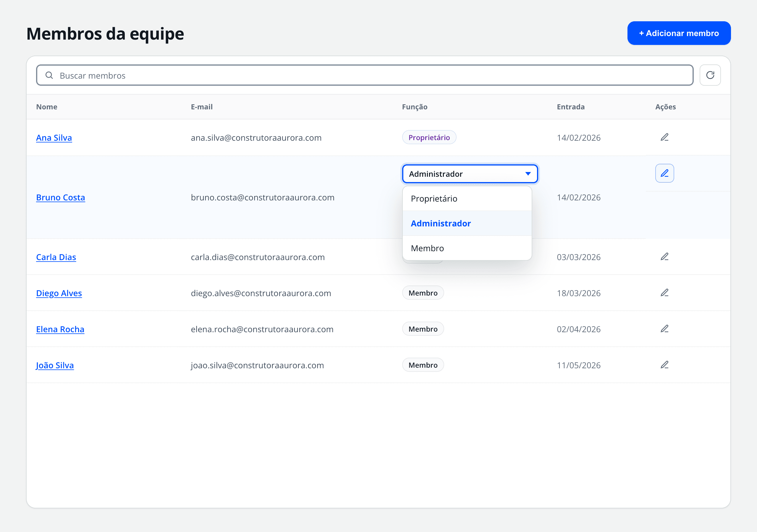Edit Carla Dias using pencil icon
The image size is (757, 532).
coord(664,257)
